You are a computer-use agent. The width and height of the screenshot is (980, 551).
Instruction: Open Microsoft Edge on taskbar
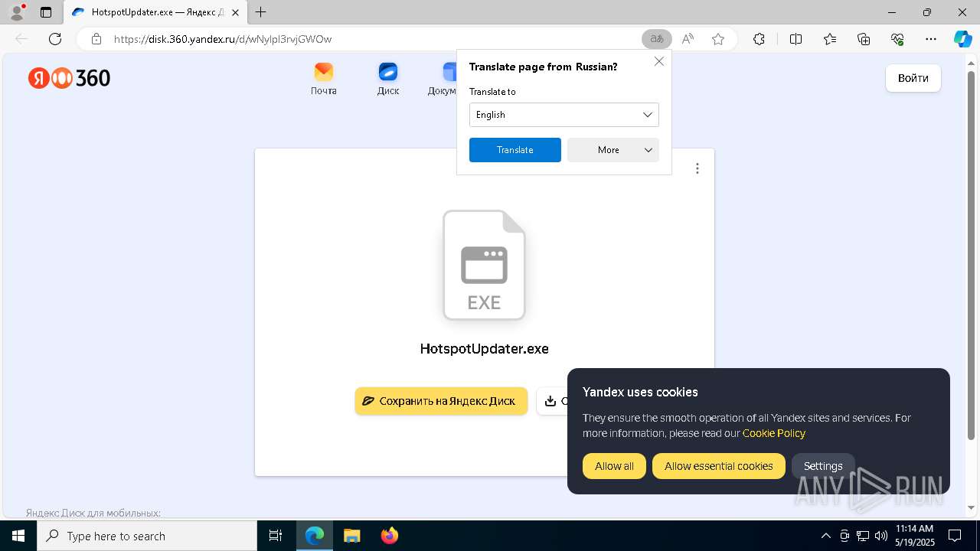(315, 536)
